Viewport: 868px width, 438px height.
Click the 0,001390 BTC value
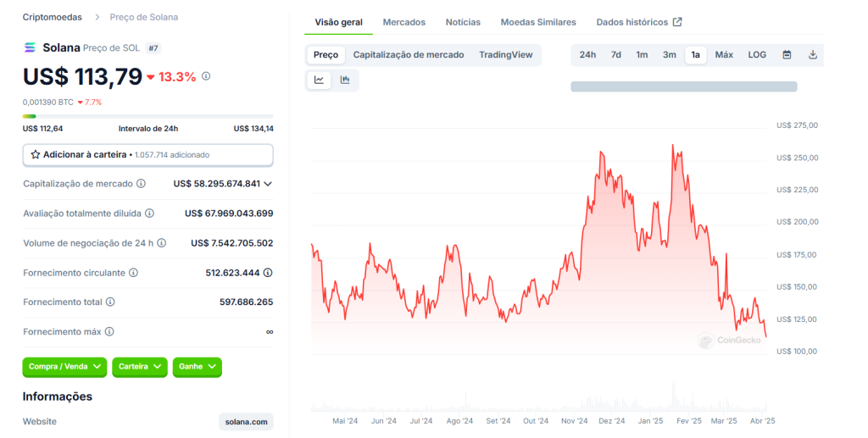click(x=48, y=103)
